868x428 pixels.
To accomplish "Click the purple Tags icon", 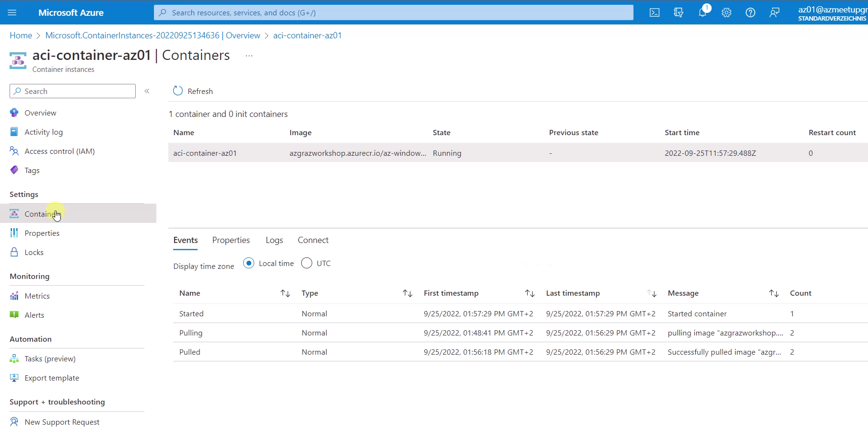I will coord(14,170).
